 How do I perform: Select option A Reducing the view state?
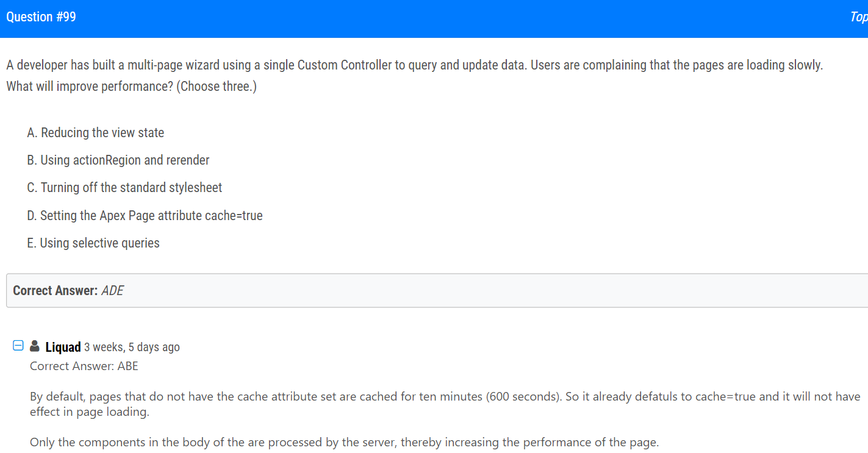pos(96,132)
